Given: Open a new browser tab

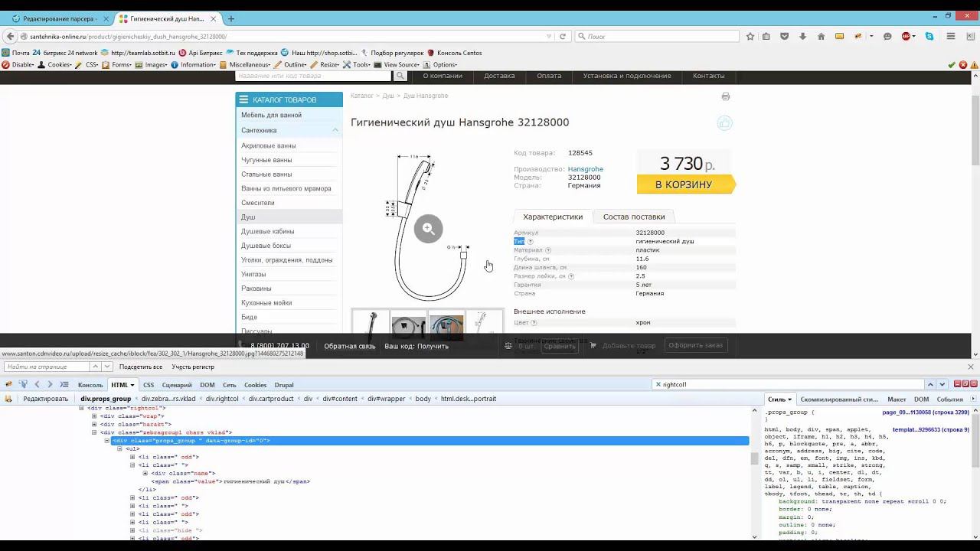Looking at the screenshot, I should (231, 18).
